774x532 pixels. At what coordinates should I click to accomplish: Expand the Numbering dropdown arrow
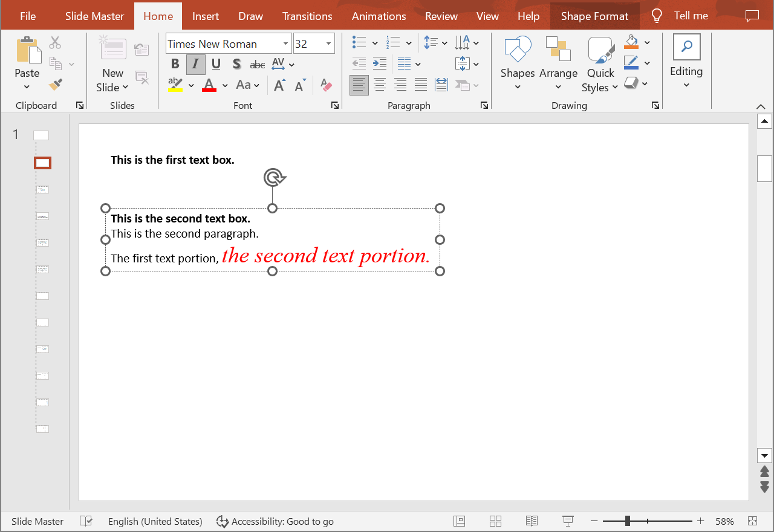tap(409, 43)
